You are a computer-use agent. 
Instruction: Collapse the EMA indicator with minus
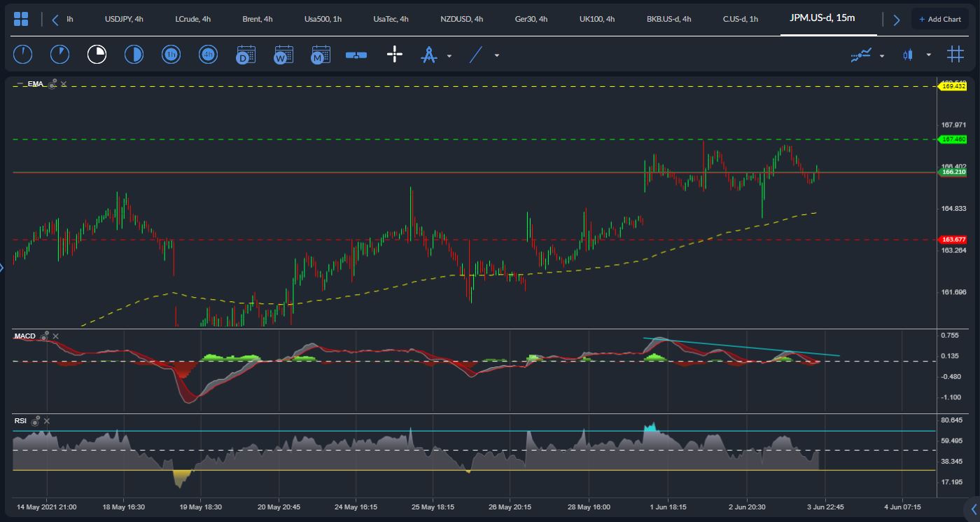[19, 84]
